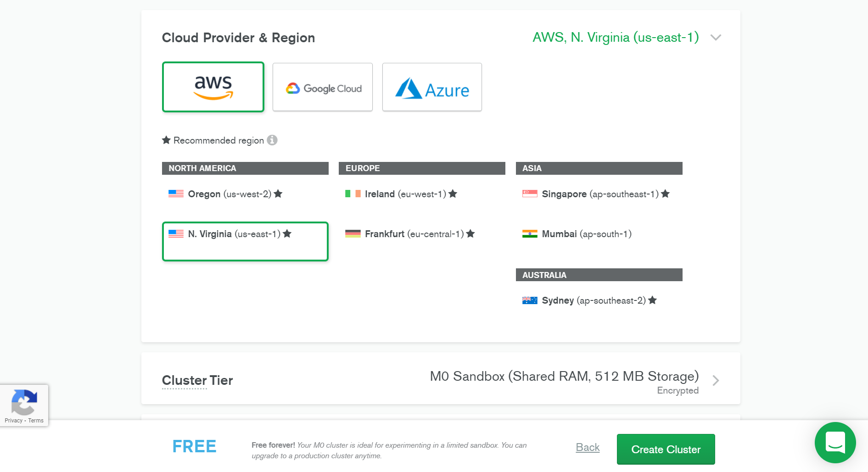Select N. Virginia (us-east-1) region

point(245,241)
